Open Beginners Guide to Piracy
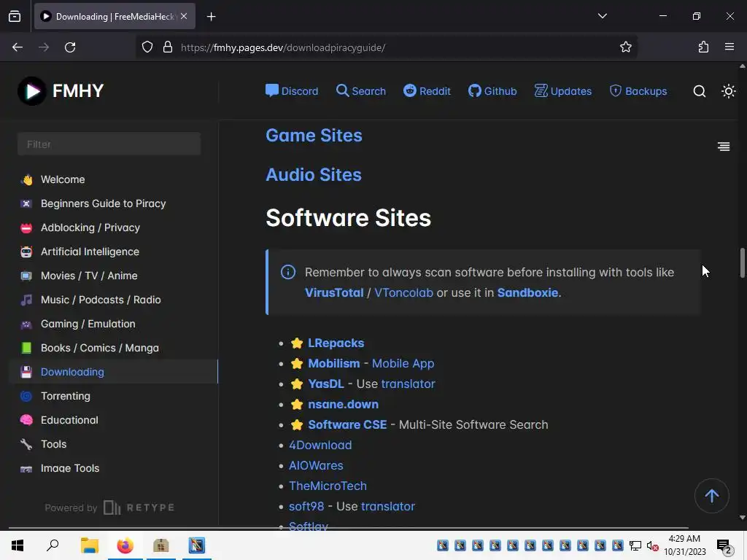 [x=103, y=204]
